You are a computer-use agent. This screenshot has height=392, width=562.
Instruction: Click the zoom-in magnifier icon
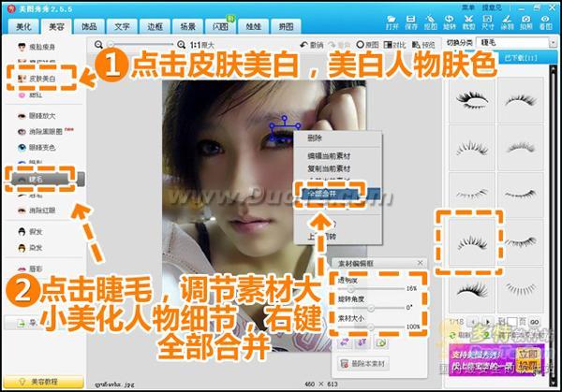click(x=181, y=45)
